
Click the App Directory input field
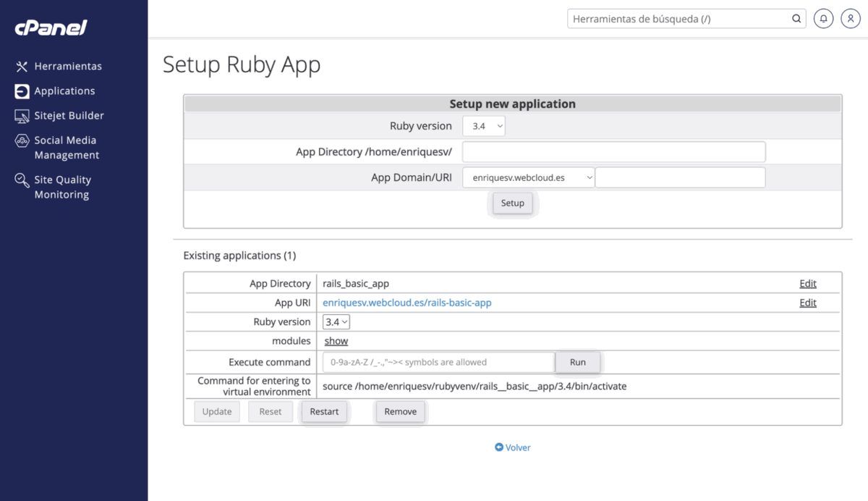[x=613, y=152]
